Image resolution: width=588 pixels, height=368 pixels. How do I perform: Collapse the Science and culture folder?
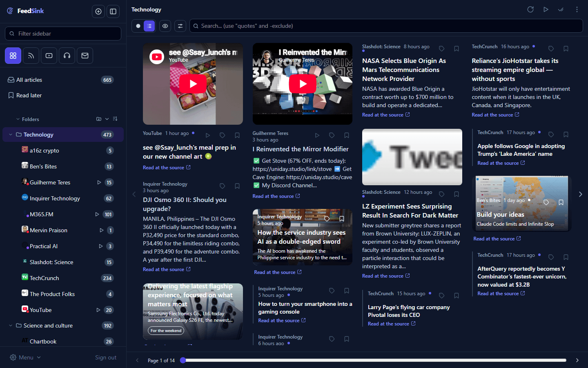click(10, 325)
